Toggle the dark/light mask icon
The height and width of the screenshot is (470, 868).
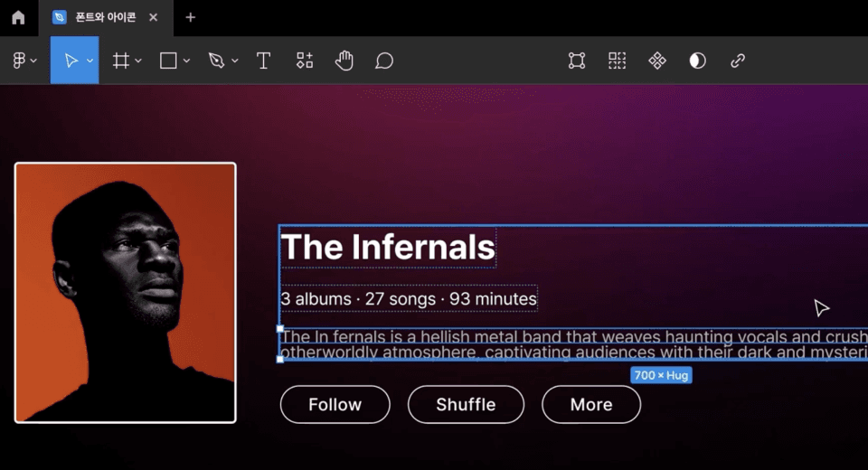coord(697,61)
